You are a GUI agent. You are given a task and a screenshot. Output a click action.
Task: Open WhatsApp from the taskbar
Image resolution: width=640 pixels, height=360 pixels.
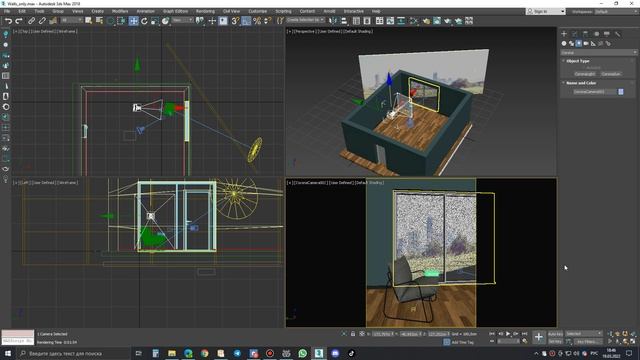[302, 353]
